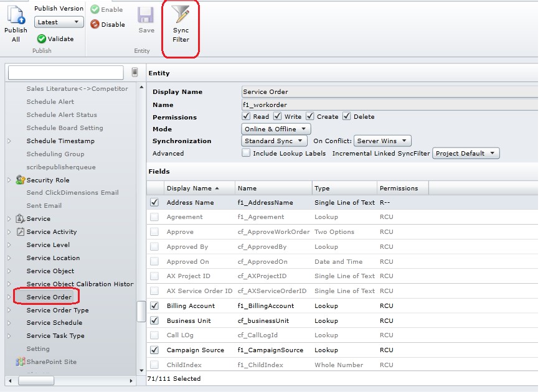
Task: Check the Call LOg field checkbox
Action: pos(154,335)
